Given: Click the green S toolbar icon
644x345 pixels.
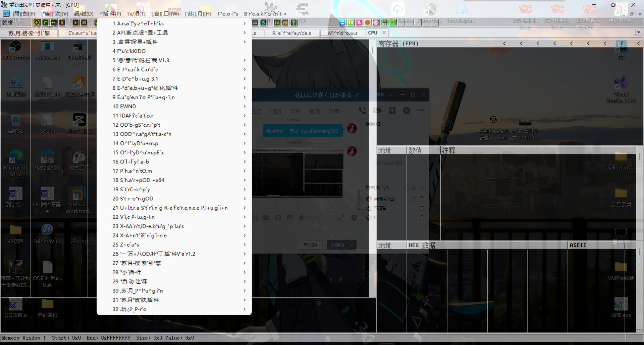Looking at the screenshot, I should (264, 22).
